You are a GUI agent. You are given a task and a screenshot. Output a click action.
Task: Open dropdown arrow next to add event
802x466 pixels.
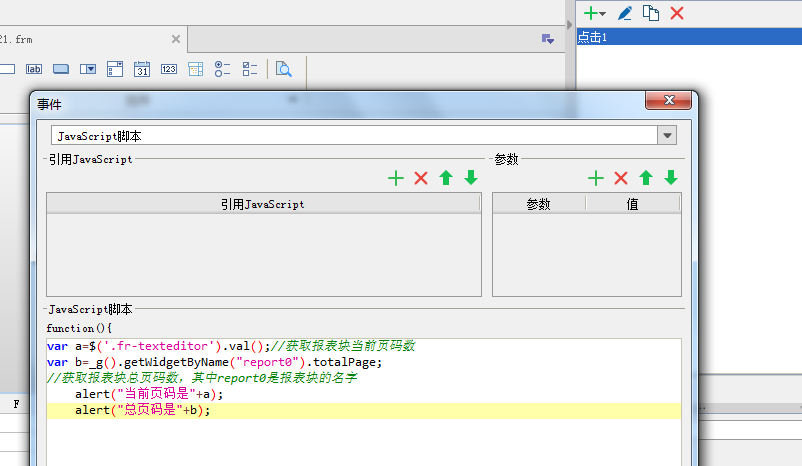(603, 14)
